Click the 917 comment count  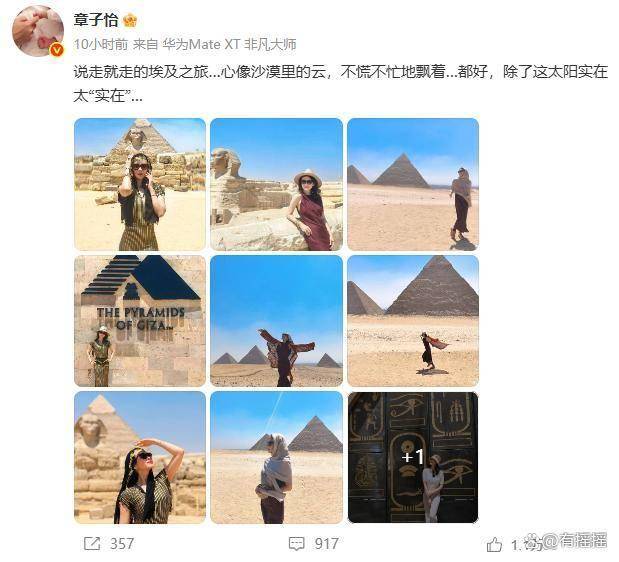tap(326, 543)
